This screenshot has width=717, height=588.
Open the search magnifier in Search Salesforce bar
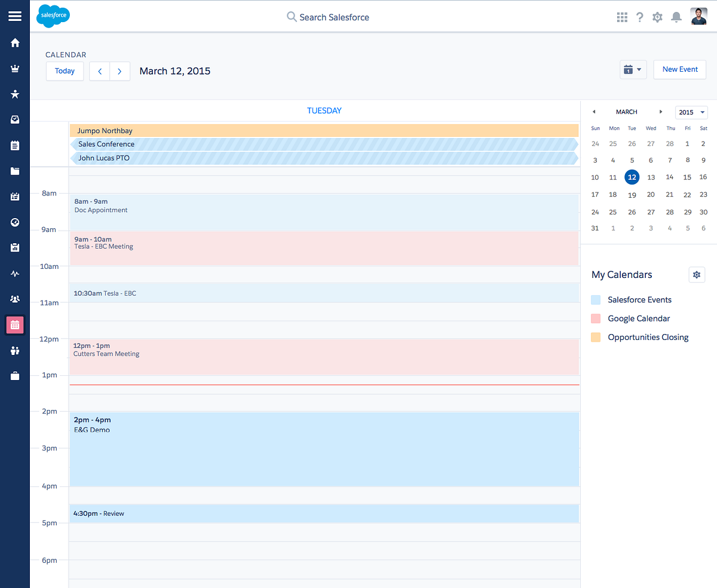click(x=291, y=17)
